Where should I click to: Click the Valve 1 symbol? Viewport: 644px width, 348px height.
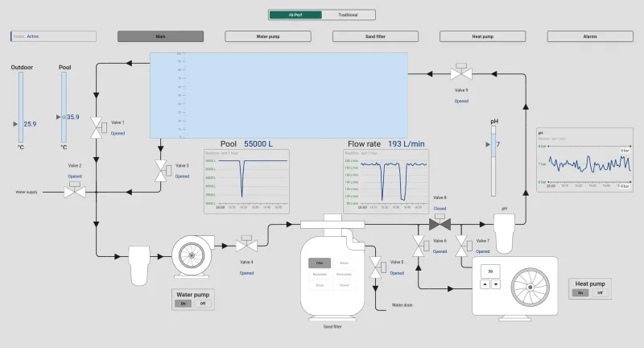pos(97,128)
